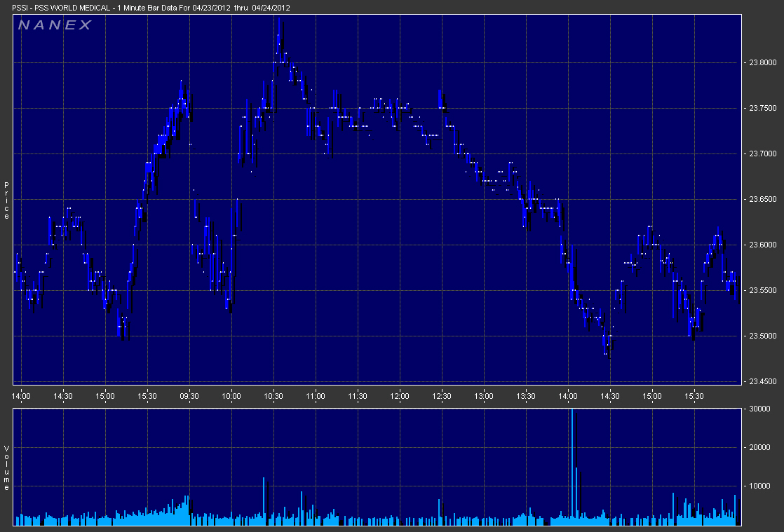Select the 13:30 time axis marker
This screenshot has width=784, height=532.
click(x=526, y=397)
